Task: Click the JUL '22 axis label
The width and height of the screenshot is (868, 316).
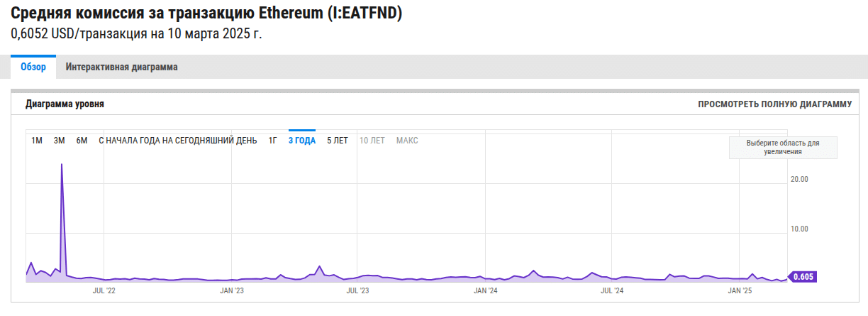Action: pyautogui.click(x=104, y=290)
